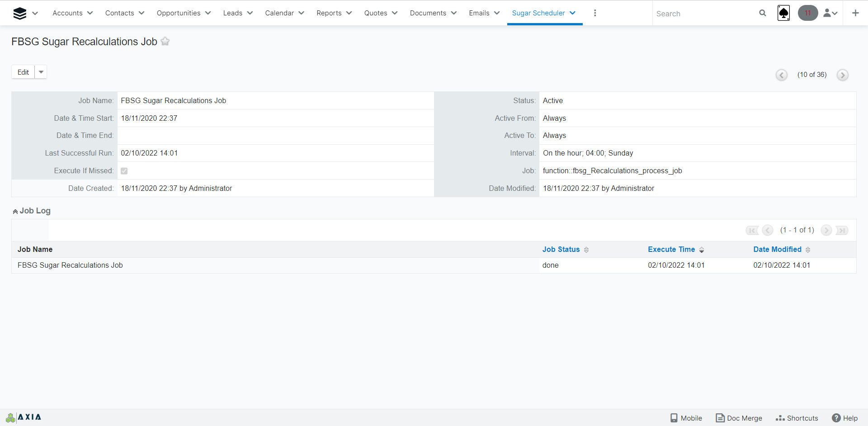Image resolution: width=868 pixels, height=426 pixels.
Task: Open the Mobile footer link
Action: click(x=686, y=418)
